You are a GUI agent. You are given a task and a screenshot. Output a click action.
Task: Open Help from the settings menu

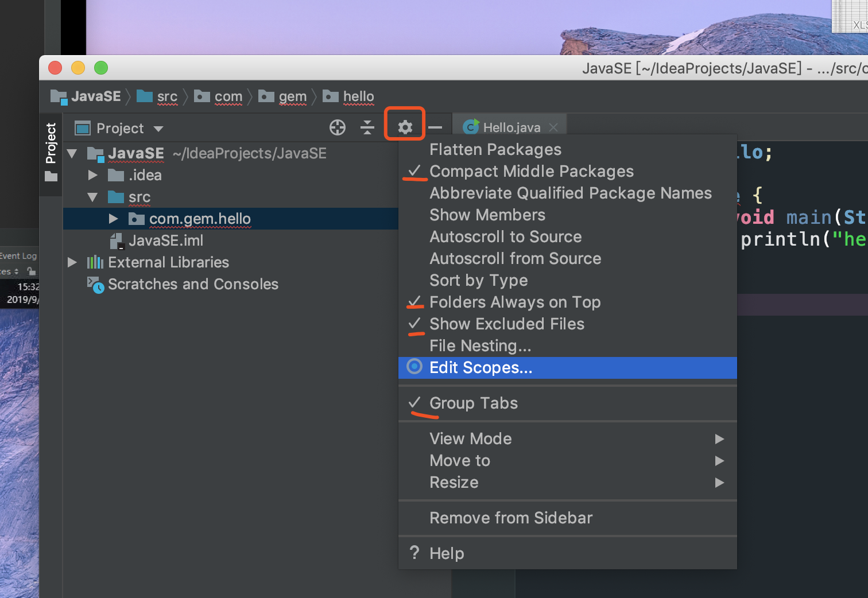click(568, 553)
